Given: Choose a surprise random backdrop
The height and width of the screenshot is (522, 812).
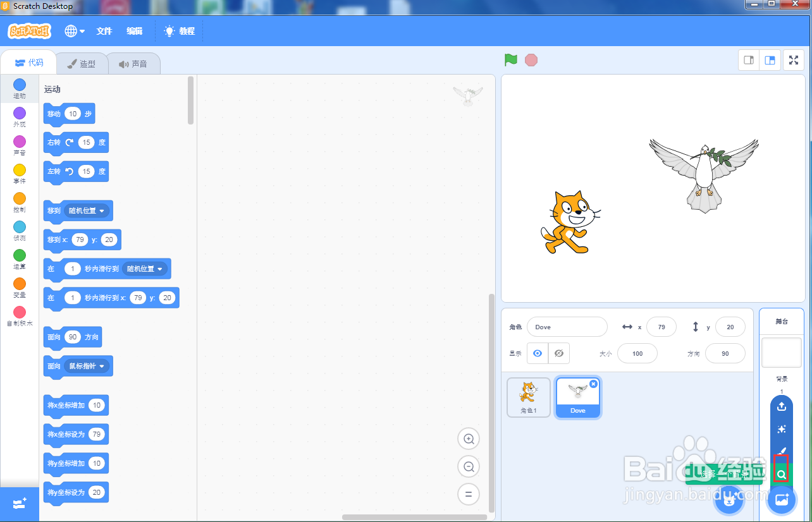Looking at the screenshot, I should point(782,429).
